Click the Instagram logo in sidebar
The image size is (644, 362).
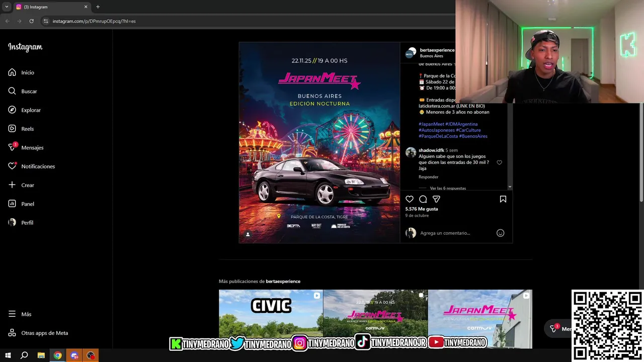(x=25, y=47)
